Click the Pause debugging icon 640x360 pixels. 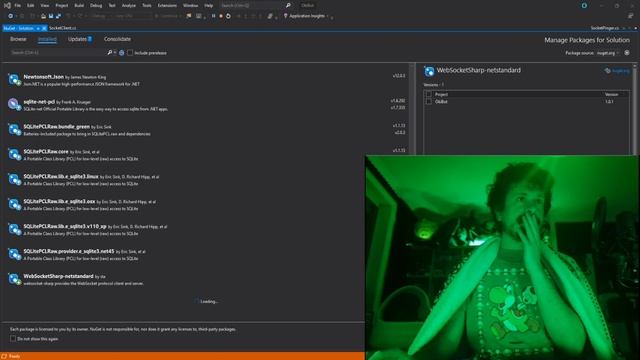coord(213,16)
